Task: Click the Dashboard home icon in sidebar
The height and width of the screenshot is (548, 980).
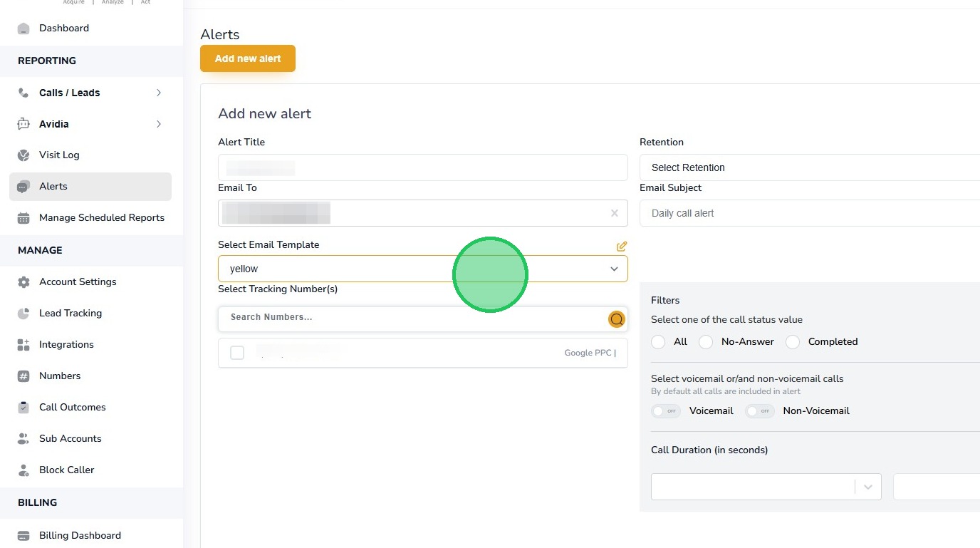Action: (24, 29)
